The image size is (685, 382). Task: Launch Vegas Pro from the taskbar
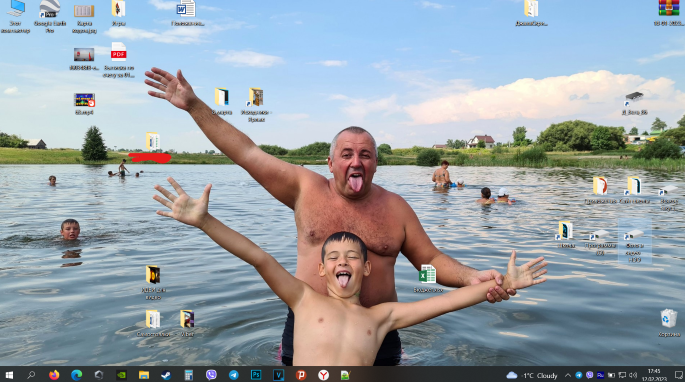[x=278, y=375]
